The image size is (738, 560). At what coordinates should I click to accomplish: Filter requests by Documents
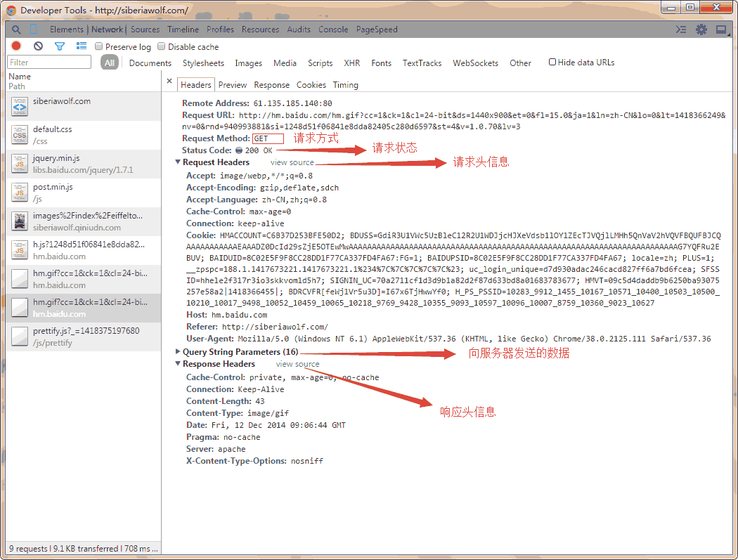click(x=150, y=63)
